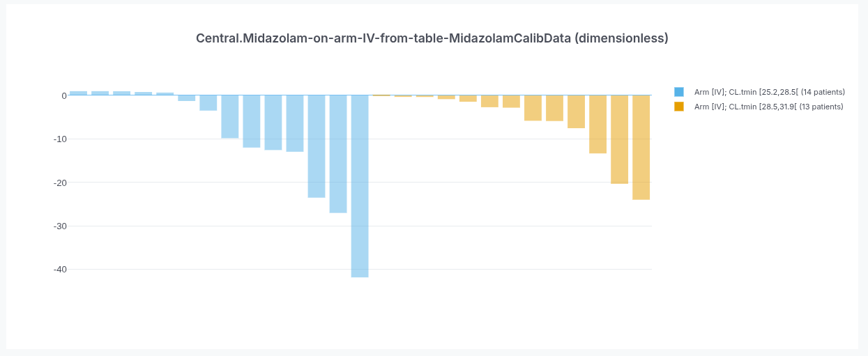Click the first small positive blue bar
The image size is (868, 356).
pyautogui.click(x=79, y=93)
